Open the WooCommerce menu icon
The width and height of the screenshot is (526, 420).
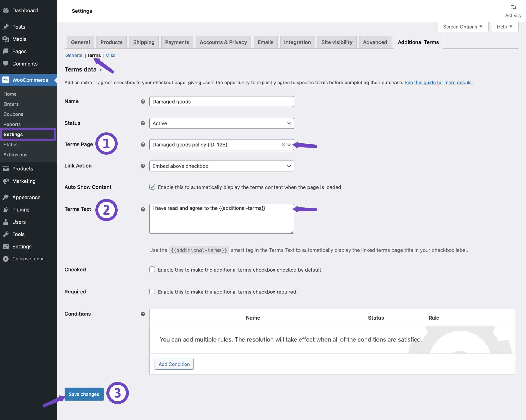coord(6,80)
